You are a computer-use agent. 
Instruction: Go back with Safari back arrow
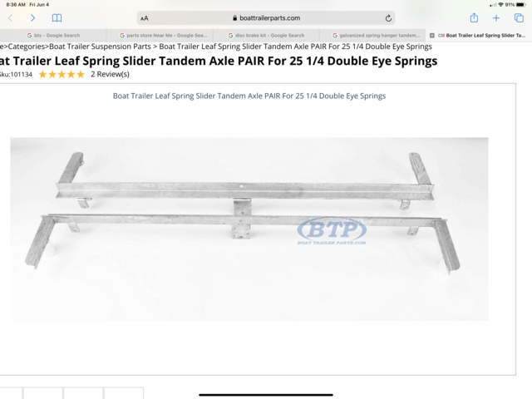tap(10, 18)
